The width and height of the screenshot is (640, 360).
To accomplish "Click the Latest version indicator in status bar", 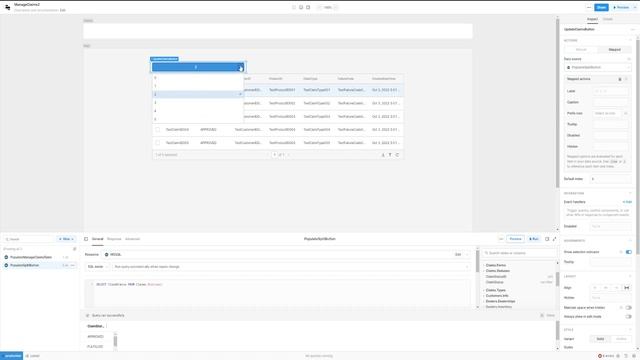I will [33, 356].
